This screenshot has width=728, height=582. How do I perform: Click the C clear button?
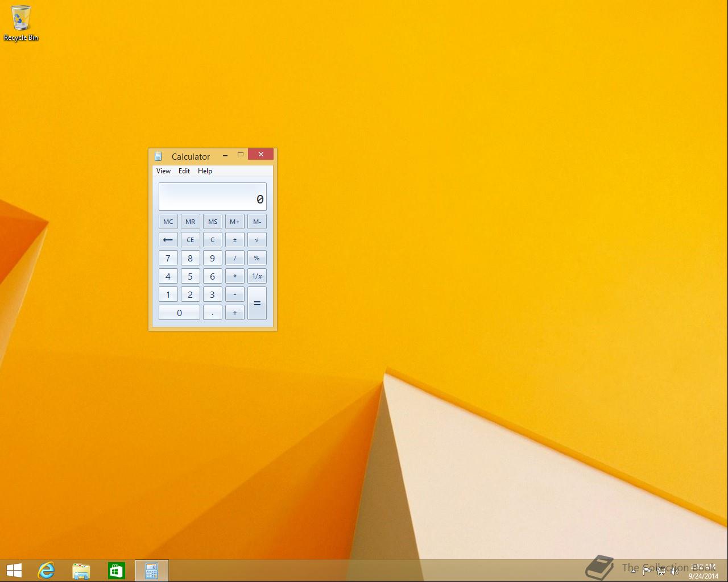pos(213,240)
